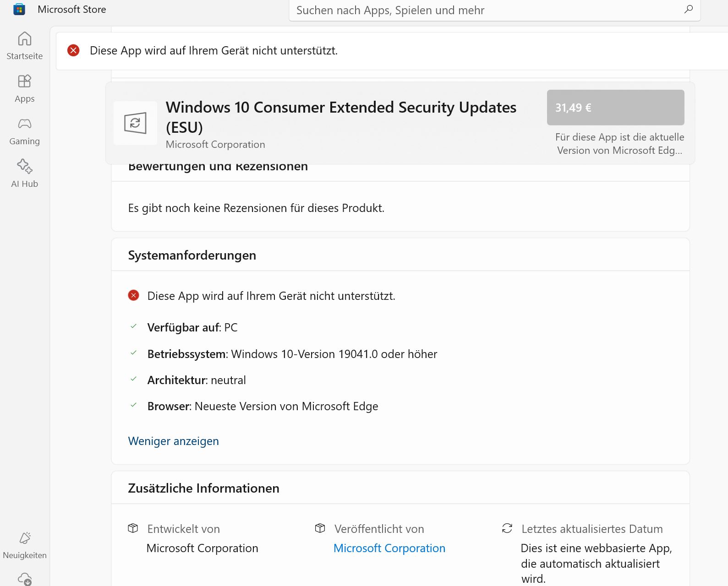Screen dimensions: 728x586
Task: Open Microsoft Corporation publisher link
Action: (389, 548)
